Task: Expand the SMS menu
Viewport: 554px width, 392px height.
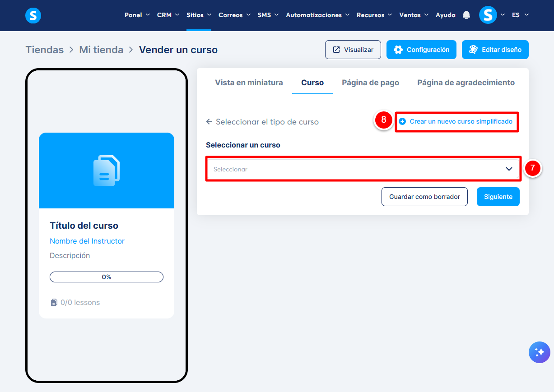Action: click(x=268, y=15)
